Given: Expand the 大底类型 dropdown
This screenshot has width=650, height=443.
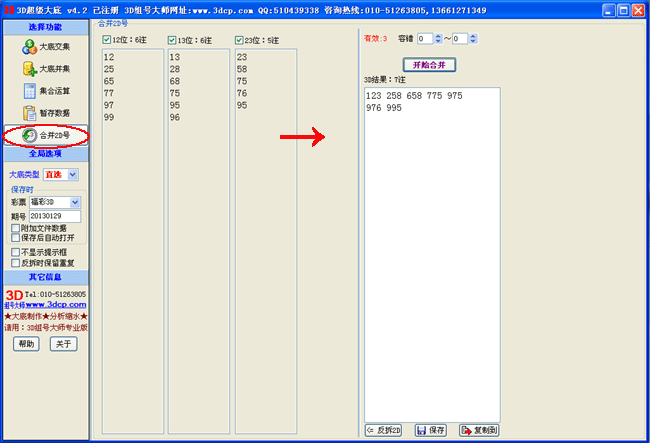Looking at the screenshot, I should point(73,175).
